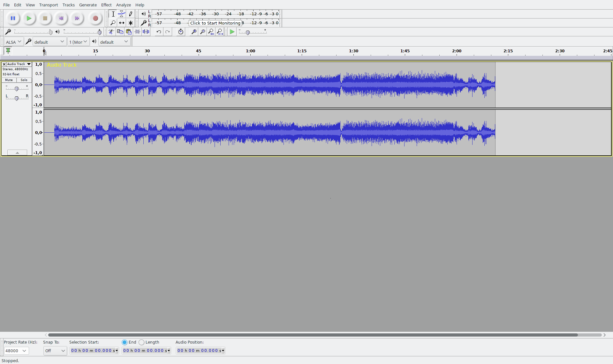
Task: Click the recording volume slider
Action: coord(33,32)
